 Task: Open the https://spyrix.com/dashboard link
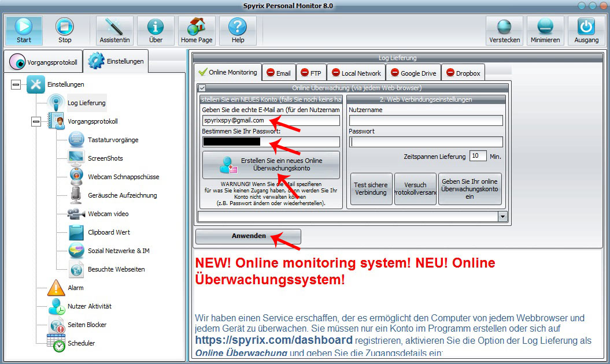(x=274, y=340)
